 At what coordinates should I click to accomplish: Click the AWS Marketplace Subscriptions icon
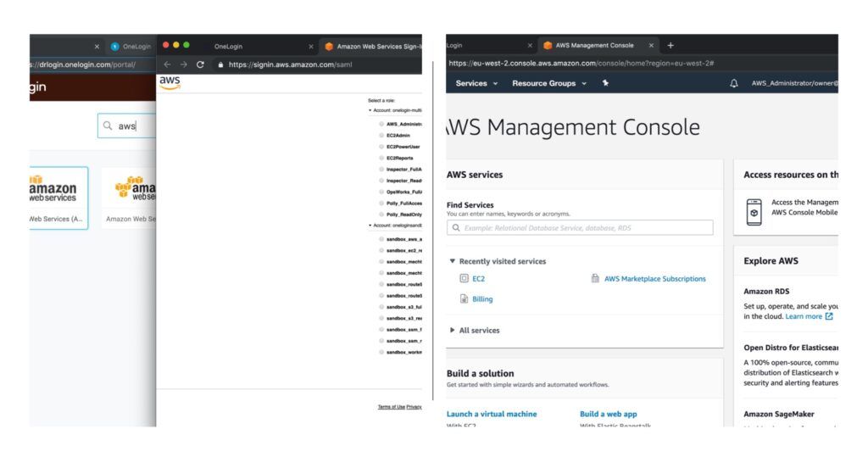tap(595, 279)
